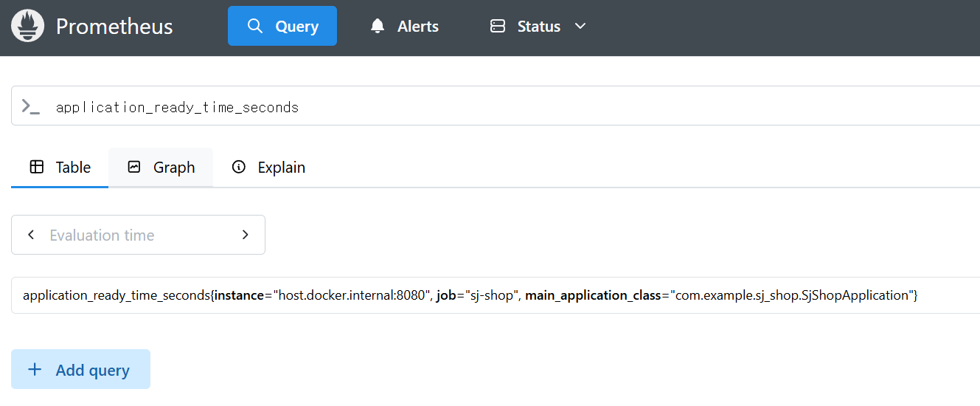Click the instance label host.docker.internal:8080
The height and width of the screenshot is (406, 980).
[x=322, y=295]
